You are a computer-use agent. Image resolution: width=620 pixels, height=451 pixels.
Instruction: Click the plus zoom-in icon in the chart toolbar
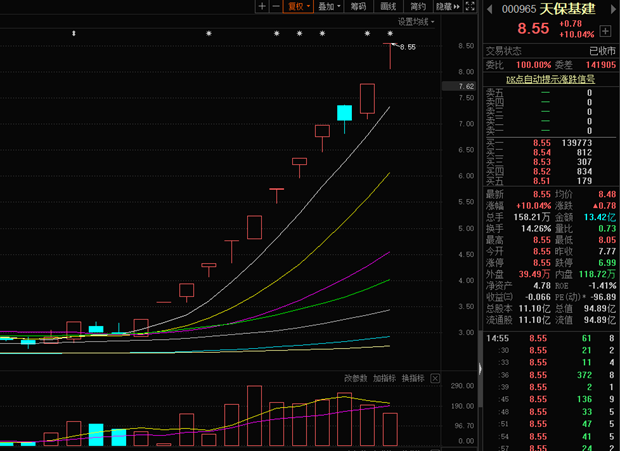click(262, 6)
